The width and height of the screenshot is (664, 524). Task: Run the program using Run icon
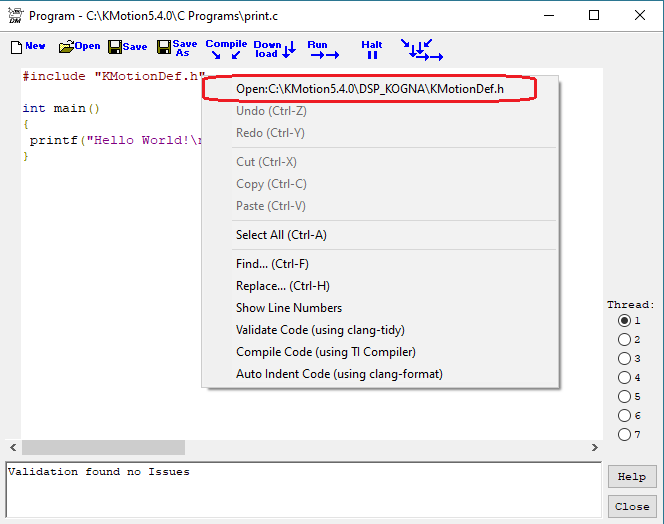pos(322,49)
